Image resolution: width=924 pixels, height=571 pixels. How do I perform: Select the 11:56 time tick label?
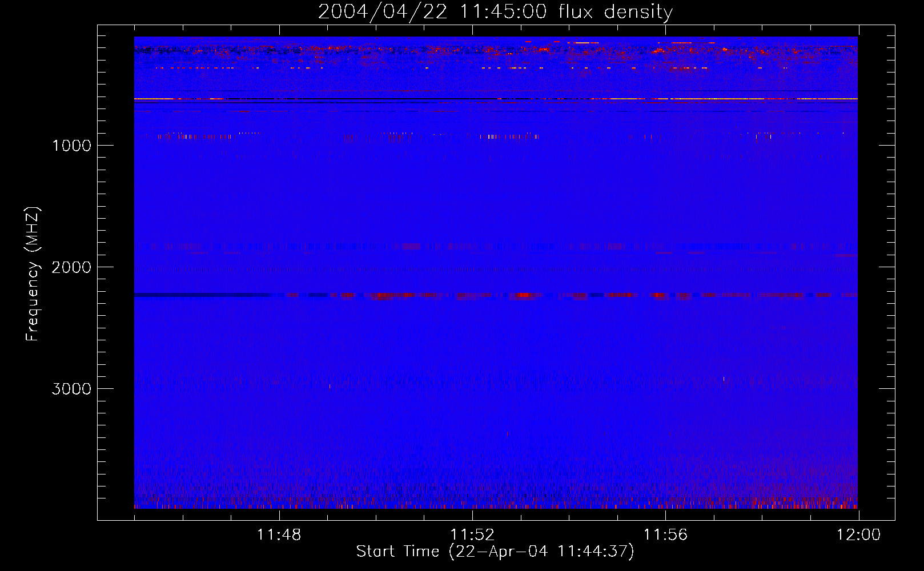point(665,535)
